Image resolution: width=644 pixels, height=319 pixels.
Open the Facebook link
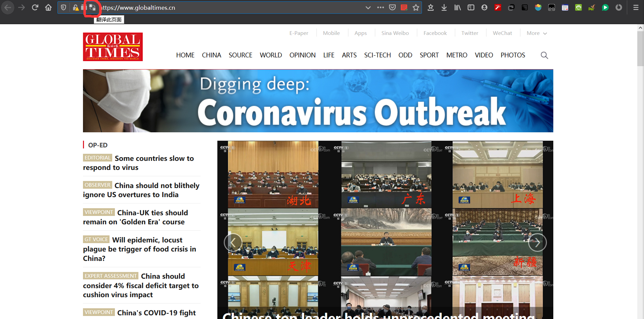[x=435, y=33]
